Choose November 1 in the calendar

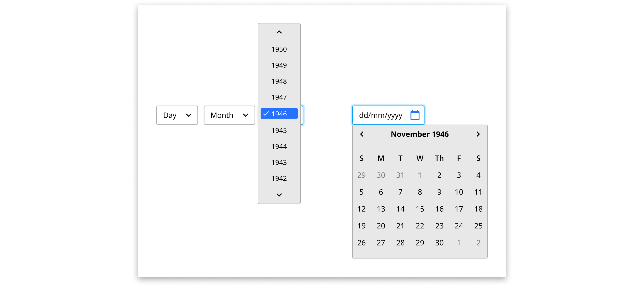[x=420, y=175]
